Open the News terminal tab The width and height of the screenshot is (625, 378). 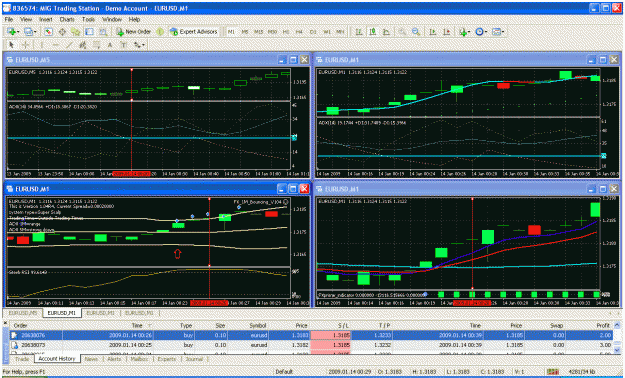point(91,359)
